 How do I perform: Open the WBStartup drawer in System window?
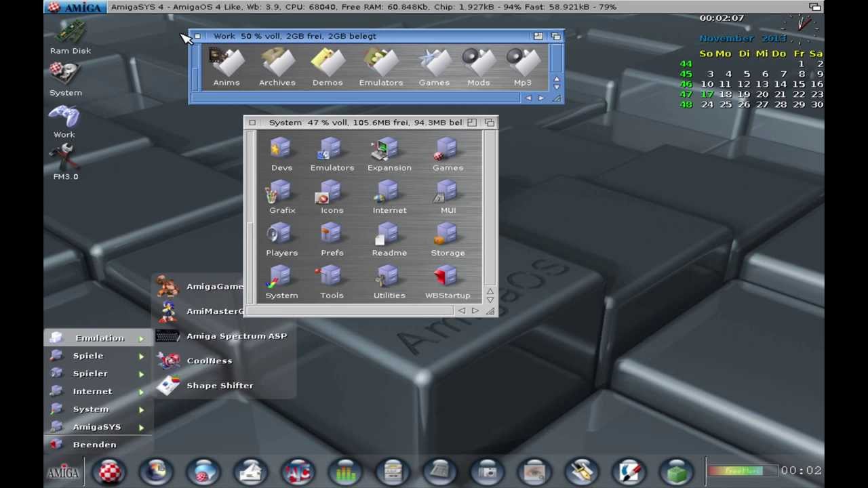pyautogui.click(x=448, y=283)
